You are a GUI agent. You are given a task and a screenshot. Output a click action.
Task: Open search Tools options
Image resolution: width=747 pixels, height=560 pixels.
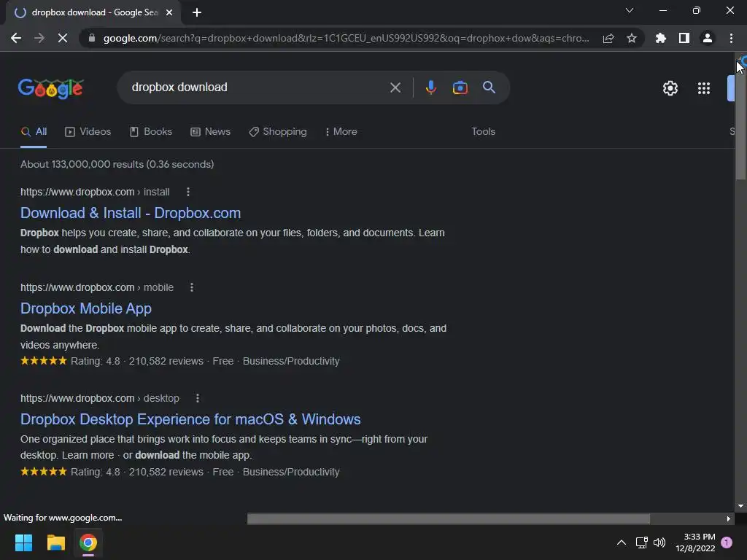pos(483,132)
